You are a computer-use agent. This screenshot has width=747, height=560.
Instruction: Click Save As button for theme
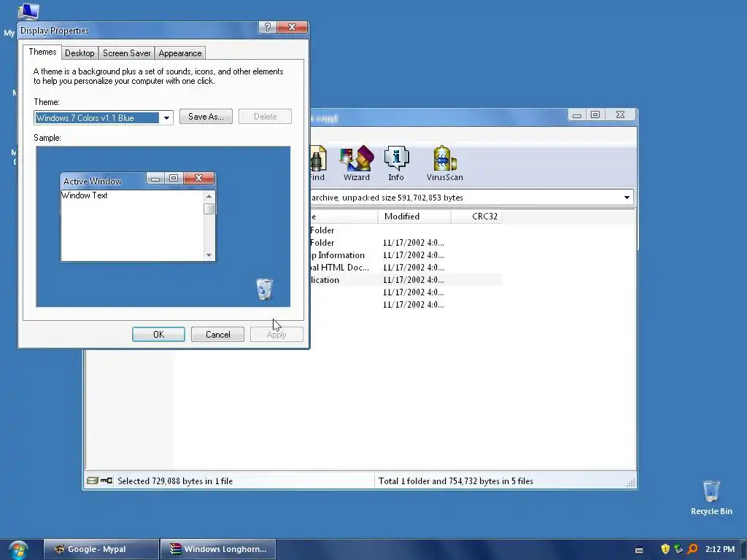pos(206,117)
